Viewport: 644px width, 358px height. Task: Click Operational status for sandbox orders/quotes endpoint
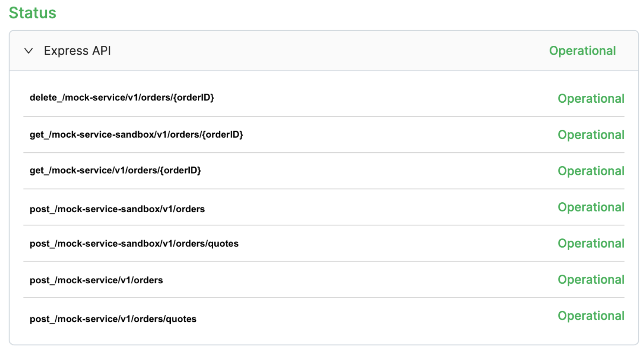pos(591,243)
